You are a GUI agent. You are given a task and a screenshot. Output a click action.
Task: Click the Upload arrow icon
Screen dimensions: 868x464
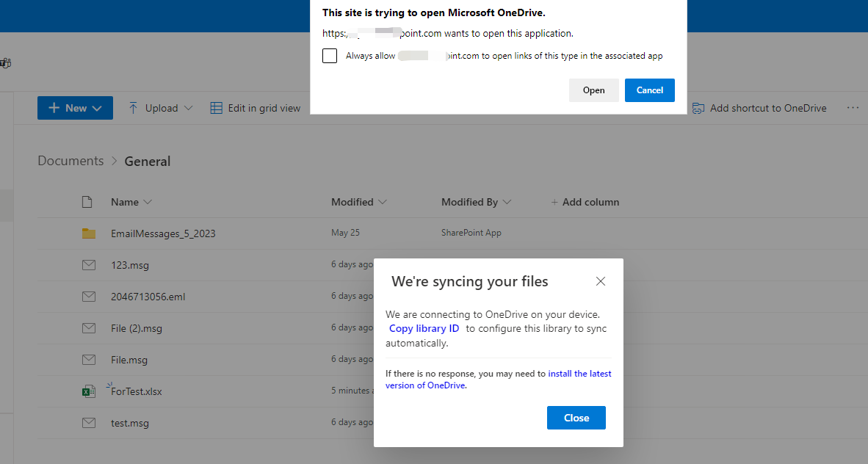(x=133, y=108)
